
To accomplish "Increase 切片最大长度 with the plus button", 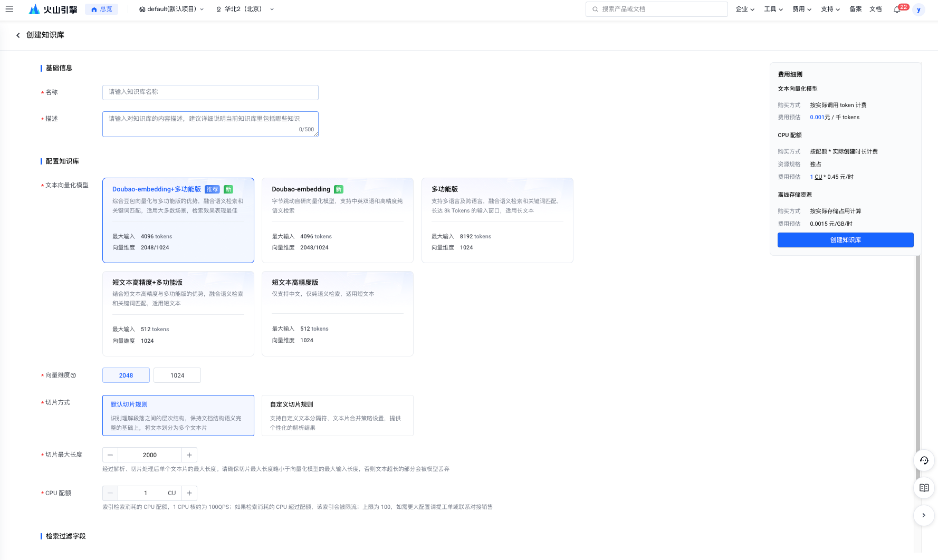I will (x=189, y=455).
